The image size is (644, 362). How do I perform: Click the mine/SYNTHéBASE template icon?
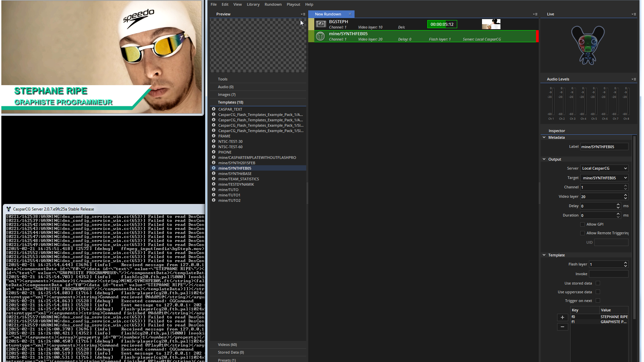[x=214, y=173]
